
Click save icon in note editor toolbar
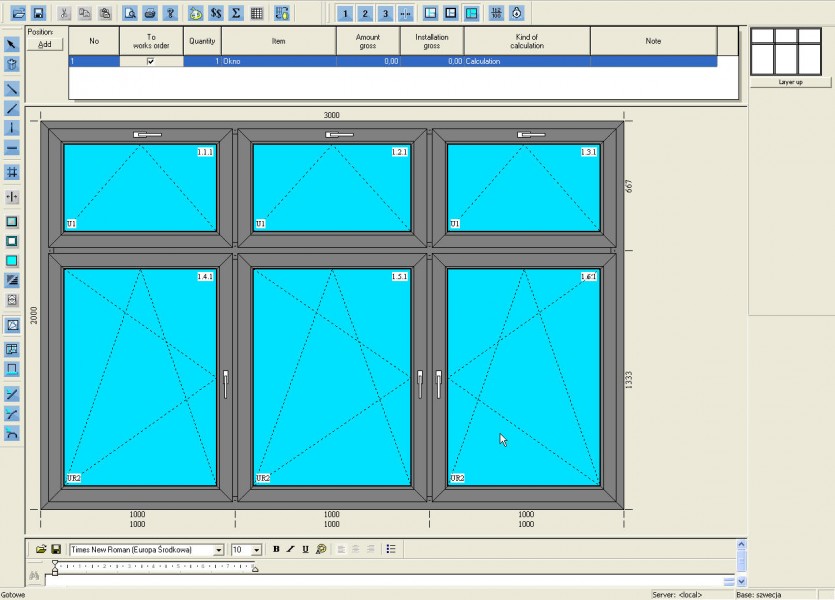[55, 549]
